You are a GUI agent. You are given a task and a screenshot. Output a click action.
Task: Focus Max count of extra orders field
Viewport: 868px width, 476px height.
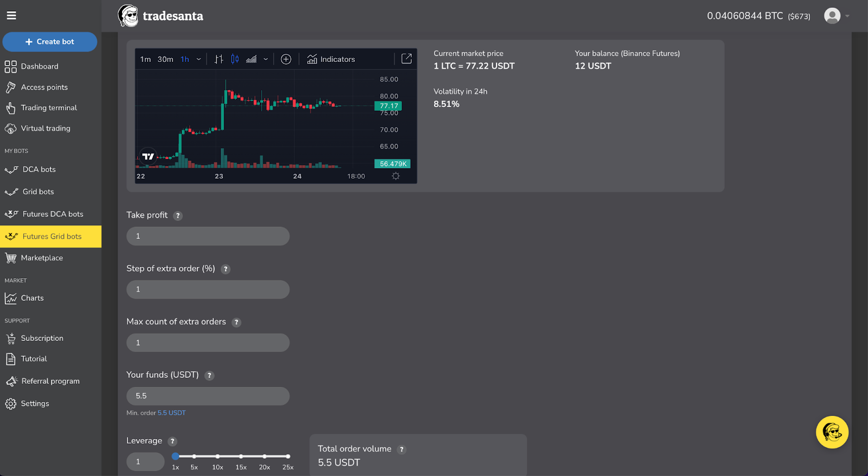(208, 342)
